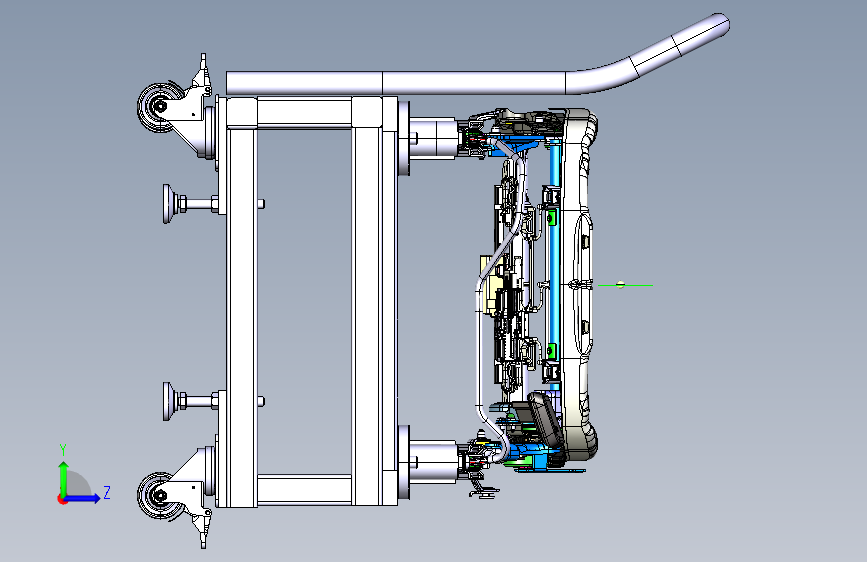867x562 pixels.
Task: Click the blue Z axis arrow of triad
Action: 82,498
